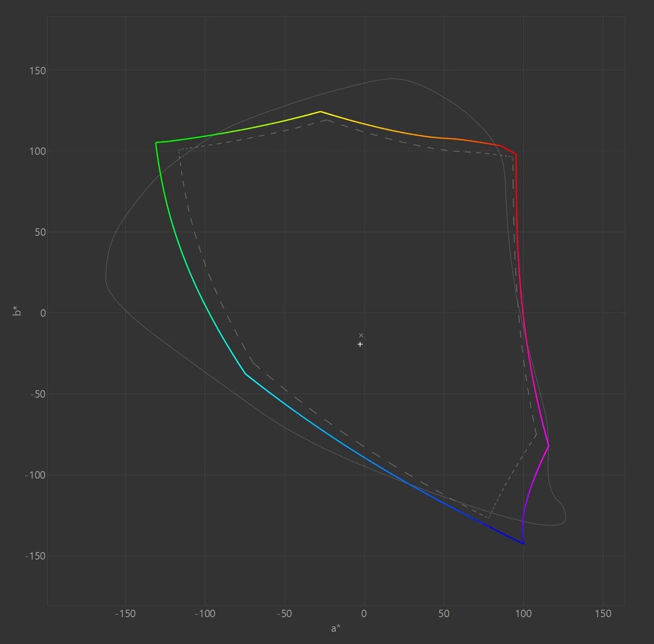Viewport: 654px width, 644px height.
Task: Click the b* vertical axis label
Action: 17,311
